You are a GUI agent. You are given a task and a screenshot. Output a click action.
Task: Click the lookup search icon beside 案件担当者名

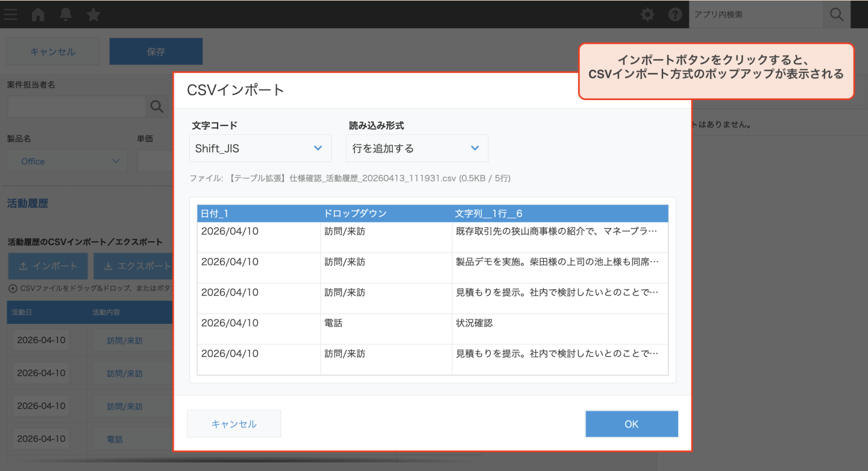point(157,107)
